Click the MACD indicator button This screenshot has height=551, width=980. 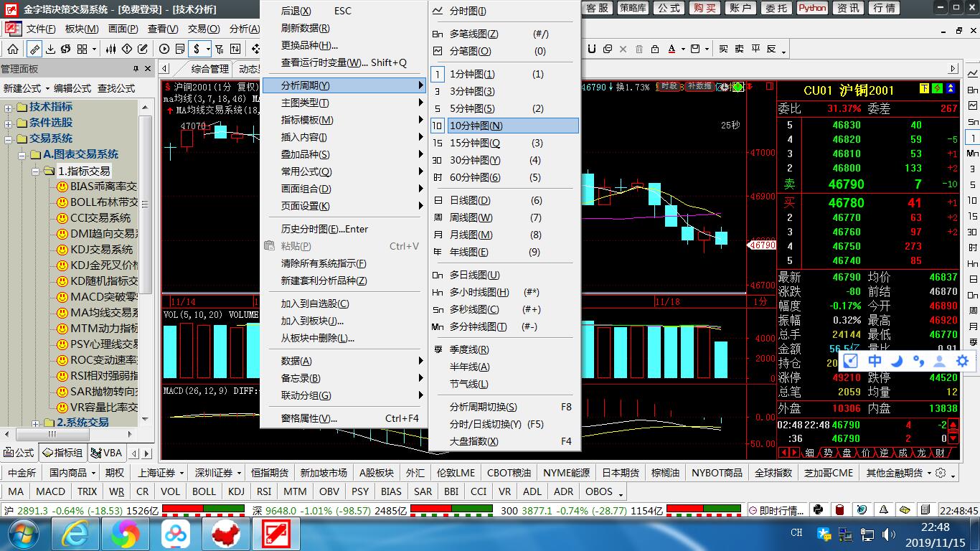pos(50,491)
